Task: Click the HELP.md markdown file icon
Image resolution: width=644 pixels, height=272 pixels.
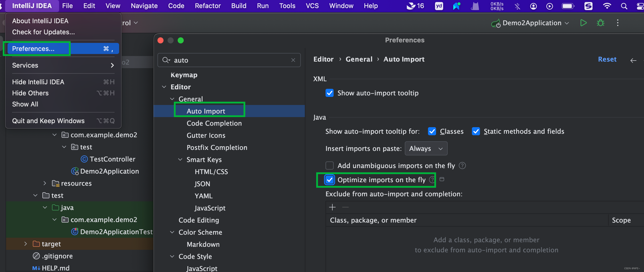Action: click(x=36, y=268)
